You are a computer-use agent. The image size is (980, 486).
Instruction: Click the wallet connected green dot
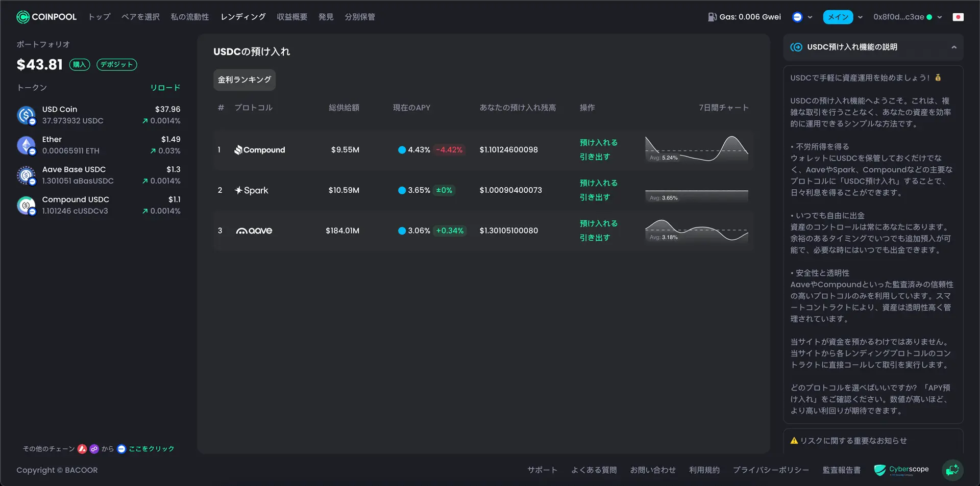929,17
